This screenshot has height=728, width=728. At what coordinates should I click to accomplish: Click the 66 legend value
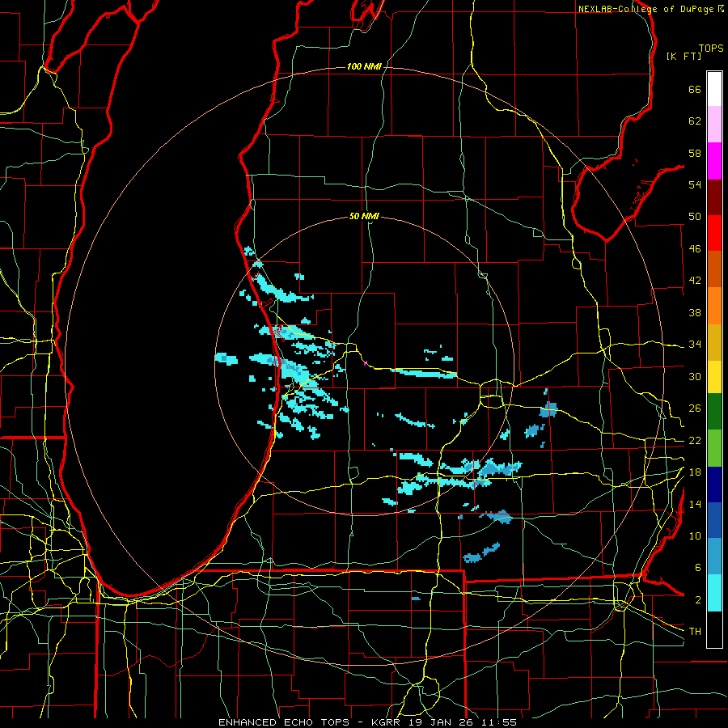click(695, 90)
